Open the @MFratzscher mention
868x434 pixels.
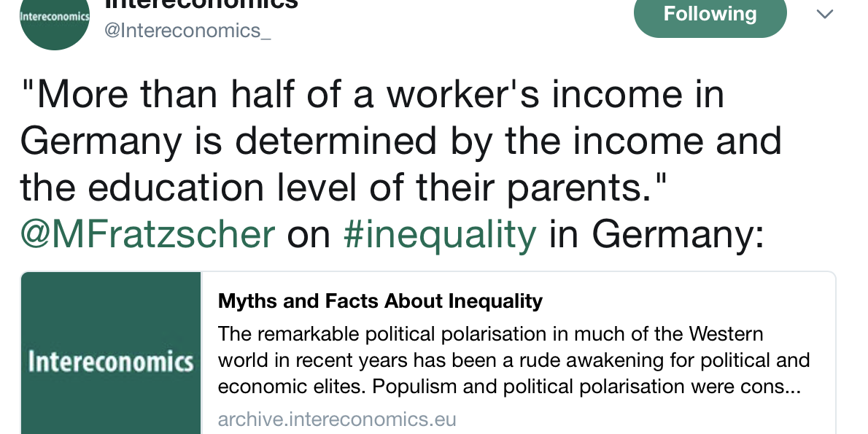point(148,234)
